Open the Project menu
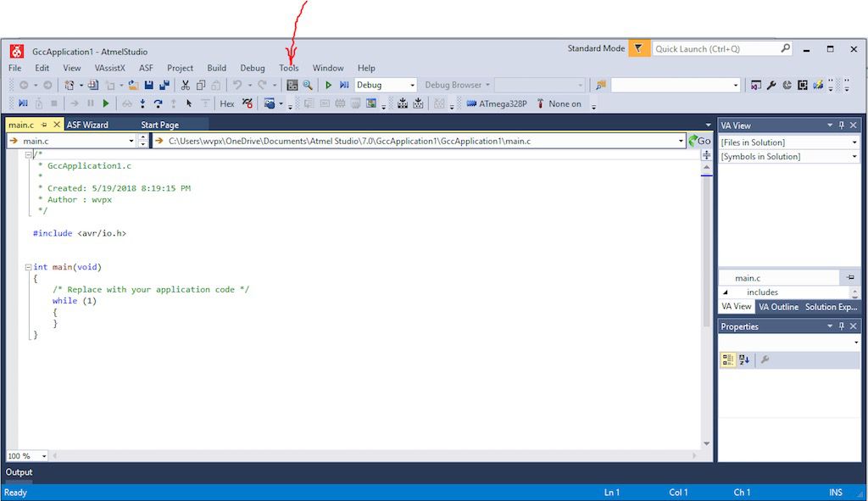This screenshot has width=868, height=501. click(180, 68)
